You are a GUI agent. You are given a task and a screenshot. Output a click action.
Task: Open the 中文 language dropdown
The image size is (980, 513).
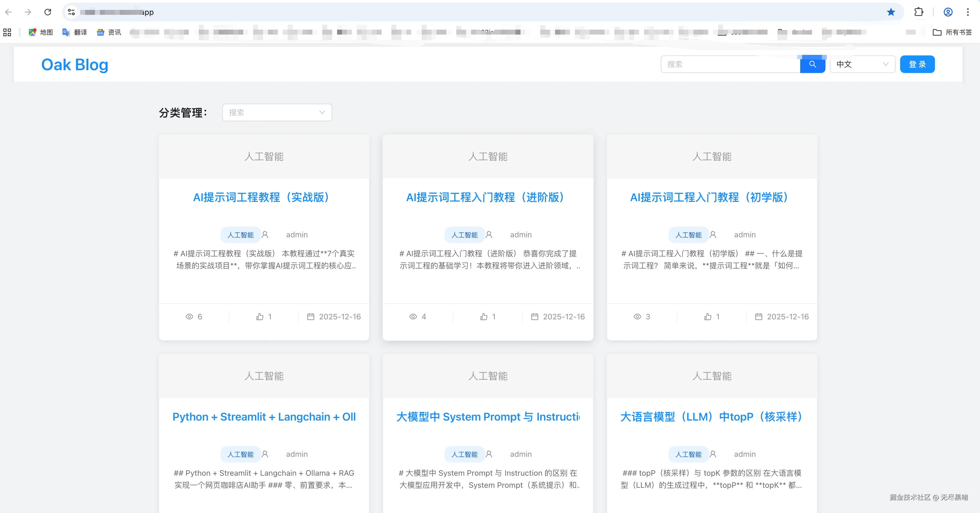click(x=862, y=64)
